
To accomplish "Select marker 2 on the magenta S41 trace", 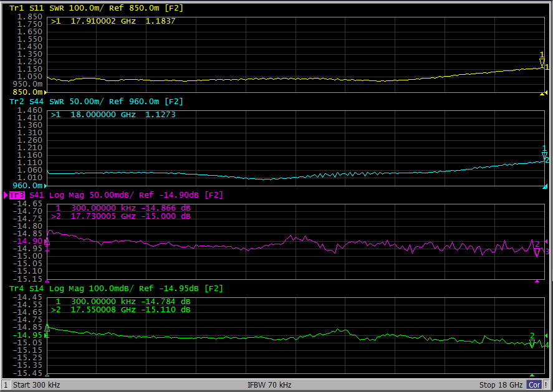I will [x=537, y=251].
